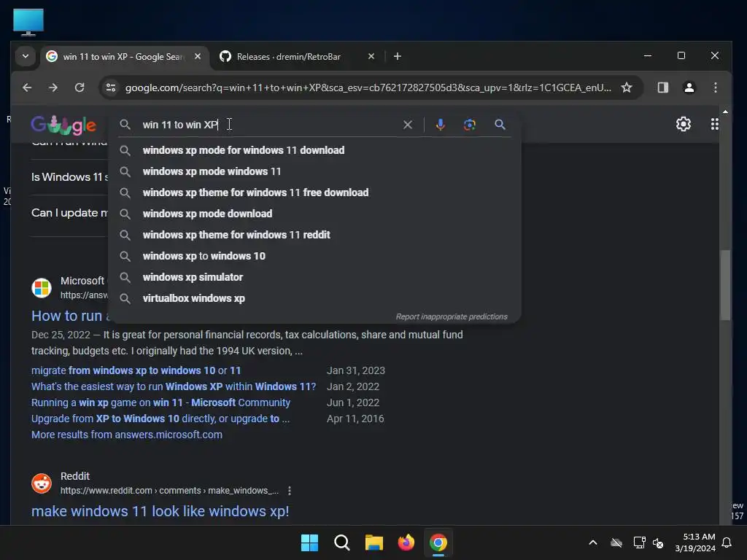Close the RetroBar GitHub tab

(x=371, y=56)
